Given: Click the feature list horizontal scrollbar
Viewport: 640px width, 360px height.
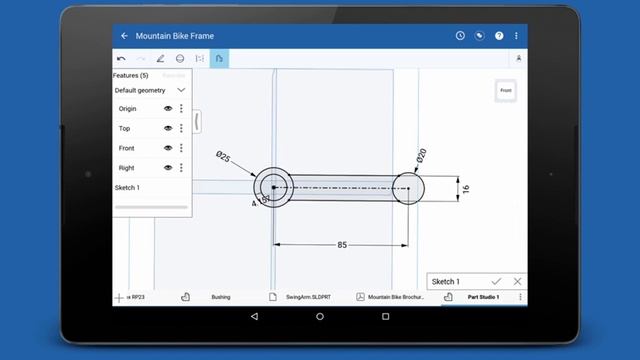Looking at the screenshot, I should (151, 207).
